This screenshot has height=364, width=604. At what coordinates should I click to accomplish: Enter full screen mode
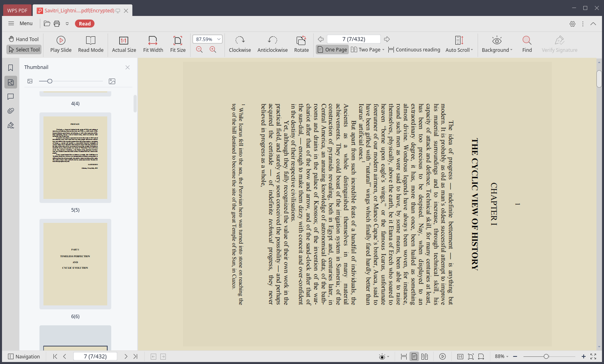click(x=593, y=356)
